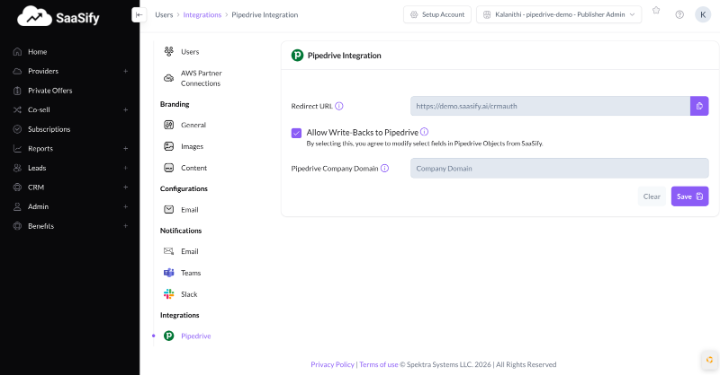Collapse the sidebar with the arrow toggle
720x375 pixels.
point(139,15)
